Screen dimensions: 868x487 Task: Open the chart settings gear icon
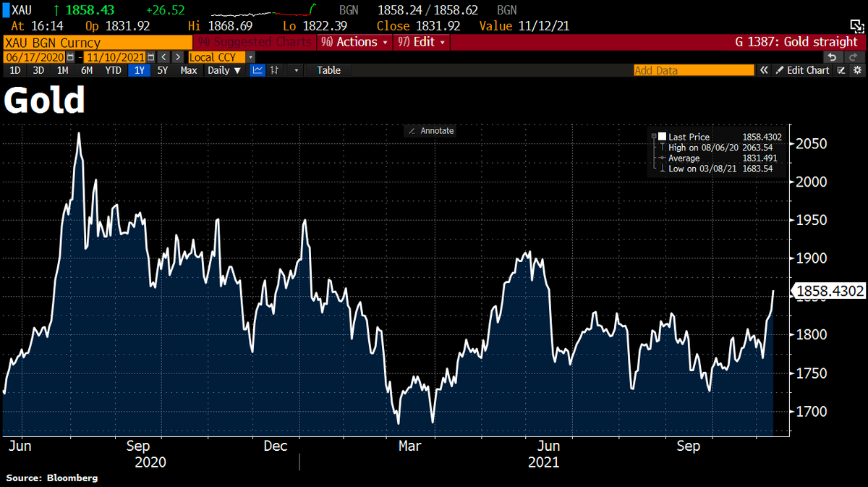click(x=858, y=70)
